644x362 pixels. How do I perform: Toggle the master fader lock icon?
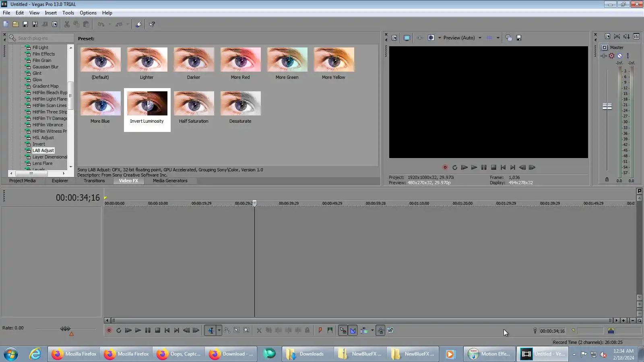[607, 179]
